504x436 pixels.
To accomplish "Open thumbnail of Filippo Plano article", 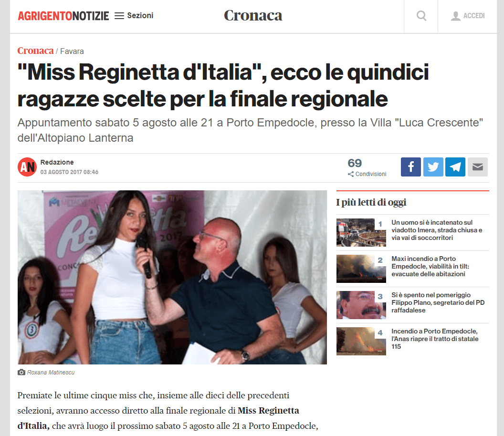I will click(361, 305).
